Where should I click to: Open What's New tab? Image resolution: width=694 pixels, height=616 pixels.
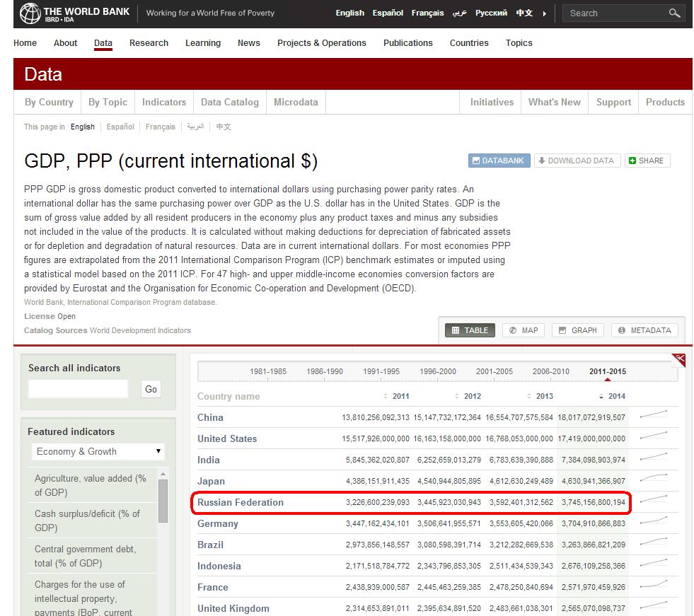tap(554, 103)
